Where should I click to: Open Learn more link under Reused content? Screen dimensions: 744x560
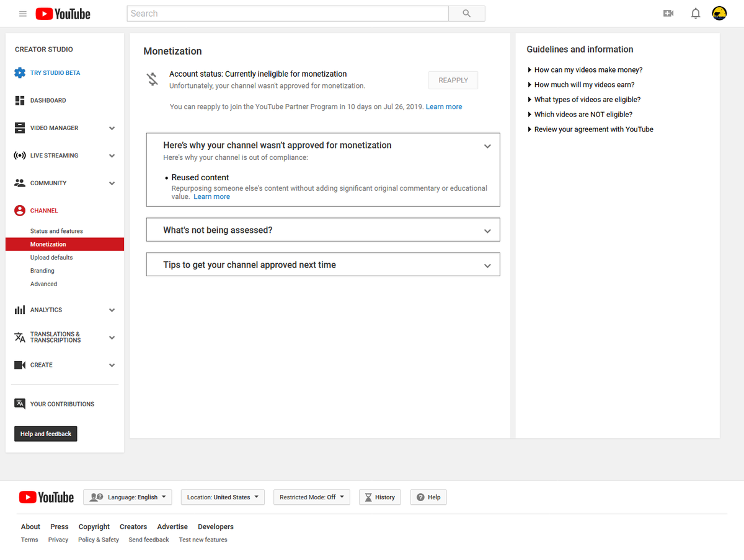point(211,196)
